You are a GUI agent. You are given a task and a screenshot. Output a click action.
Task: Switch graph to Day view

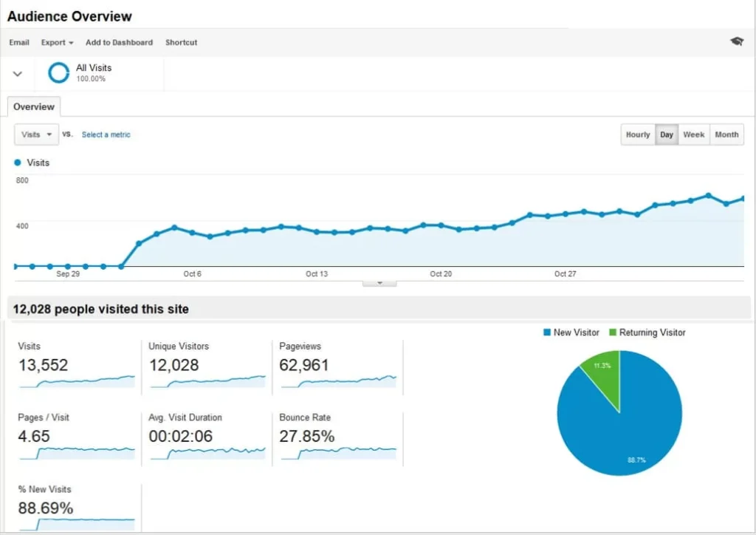click(x=667, y=134)
